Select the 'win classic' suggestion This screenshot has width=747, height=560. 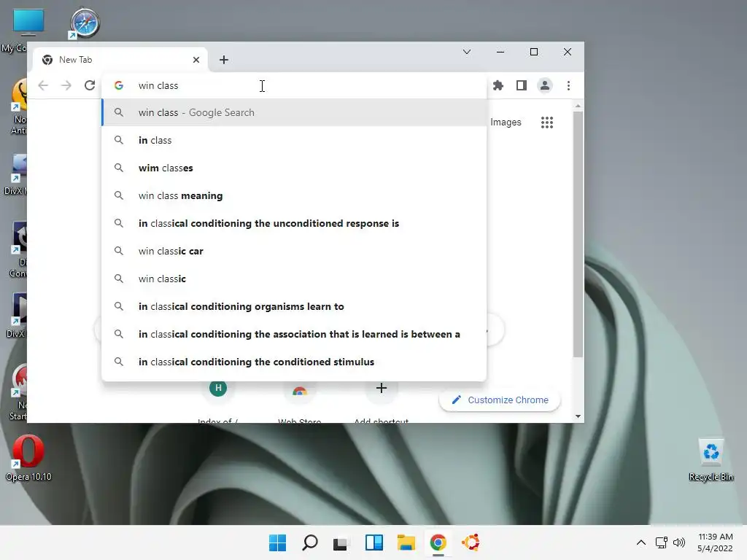294,279
